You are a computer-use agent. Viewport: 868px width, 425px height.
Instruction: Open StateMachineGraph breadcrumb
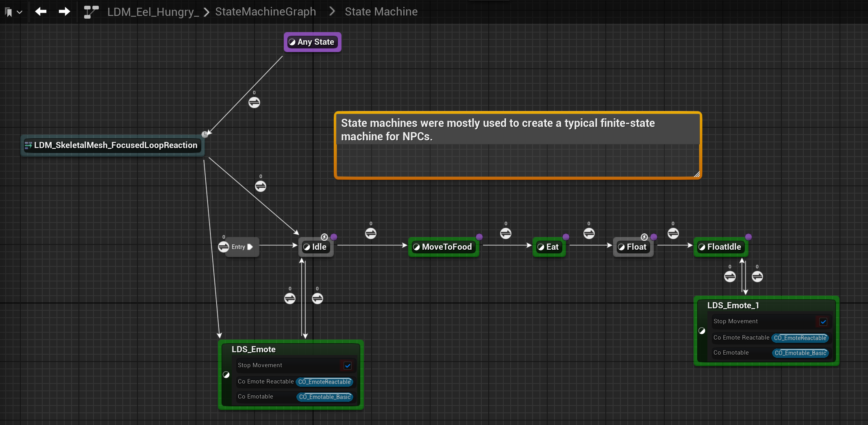point(265,12)
